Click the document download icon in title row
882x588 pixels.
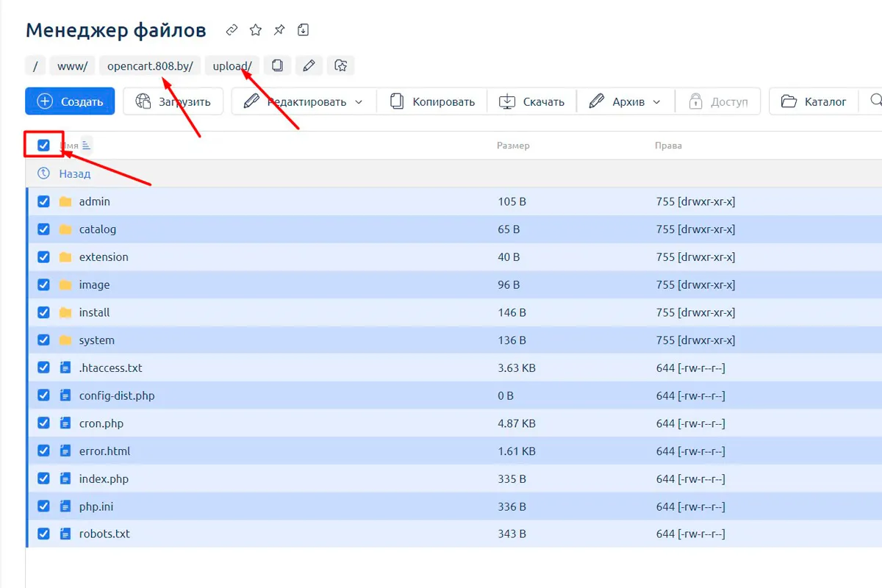pos(303,30)
